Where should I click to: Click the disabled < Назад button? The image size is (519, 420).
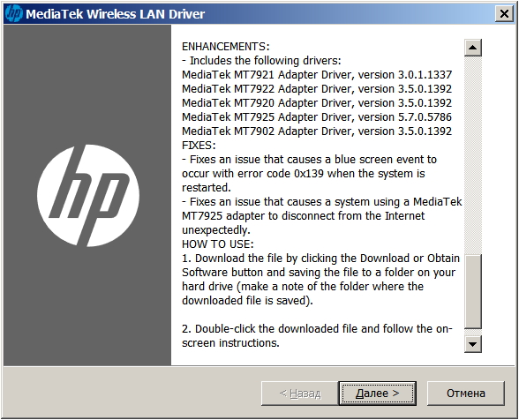[x=300, y=394]
